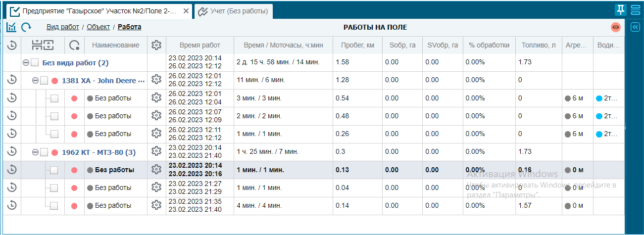Close the 'Предприятие Газырское' tab

pyautogui.click(x=186, y=11)
